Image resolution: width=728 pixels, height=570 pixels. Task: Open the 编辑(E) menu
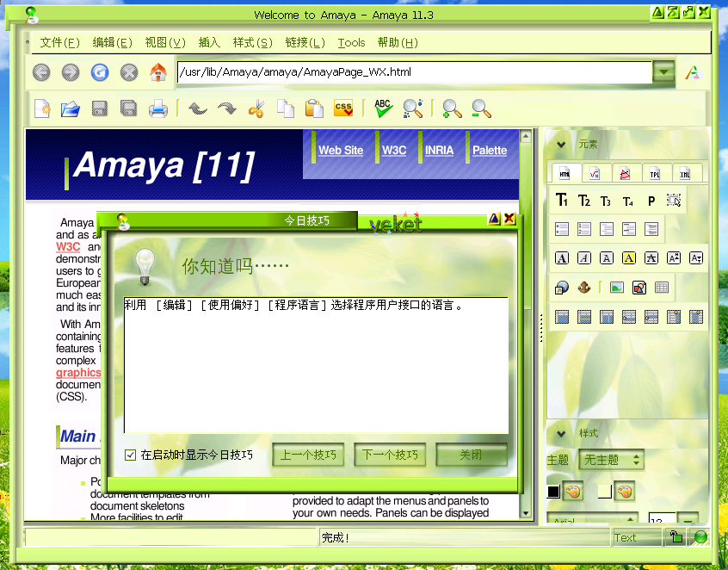(113, 43)
